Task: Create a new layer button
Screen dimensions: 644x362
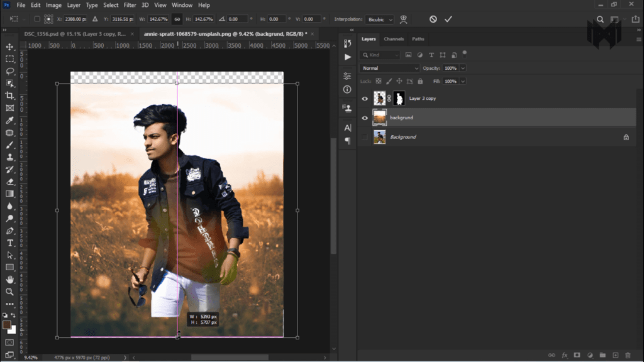Action: 615,355
